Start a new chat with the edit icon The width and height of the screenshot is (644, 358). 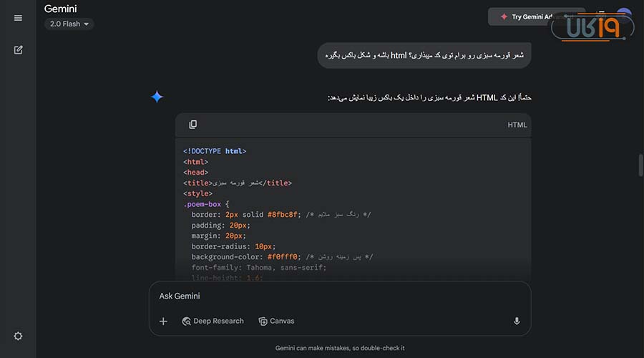tap(18, 50)
